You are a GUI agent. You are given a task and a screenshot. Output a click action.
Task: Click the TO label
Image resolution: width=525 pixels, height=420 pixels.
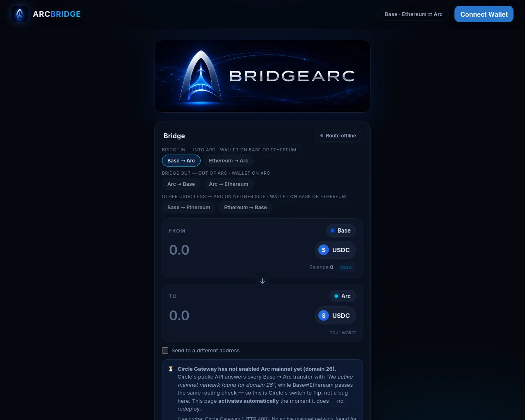click(x=173, y=296)
